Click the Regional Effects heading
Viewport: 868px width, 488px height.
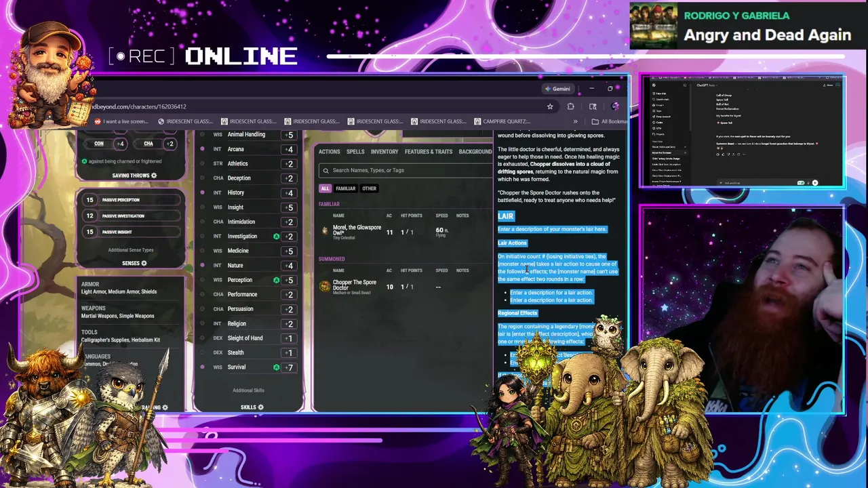pos(517,313)
